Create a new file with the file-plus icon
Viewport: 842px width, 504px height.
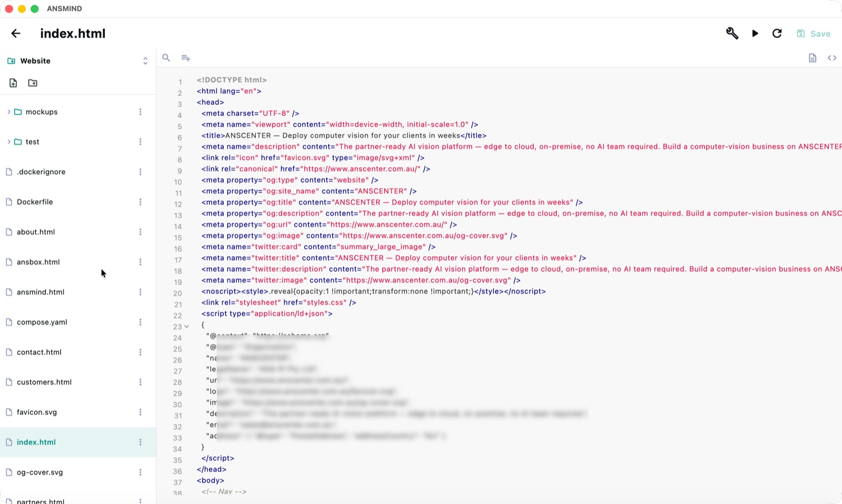tap(13, 83)
